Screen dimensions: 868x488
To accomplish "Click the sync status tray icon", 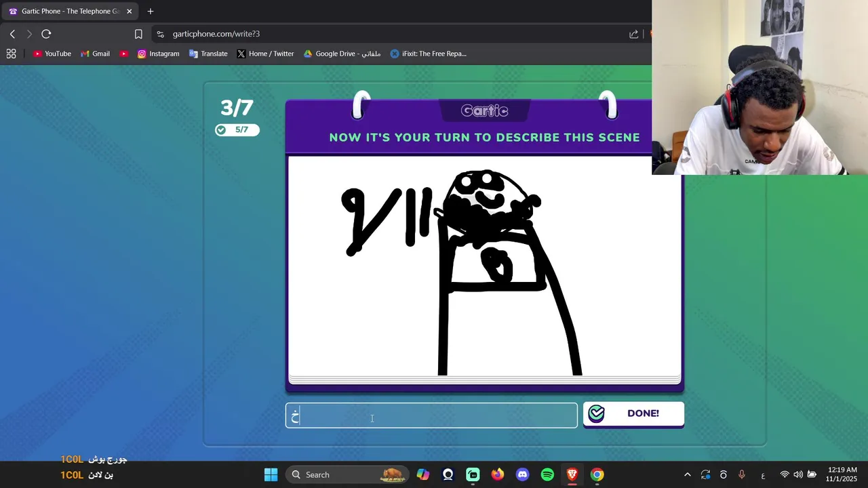I will pos(705,474).
